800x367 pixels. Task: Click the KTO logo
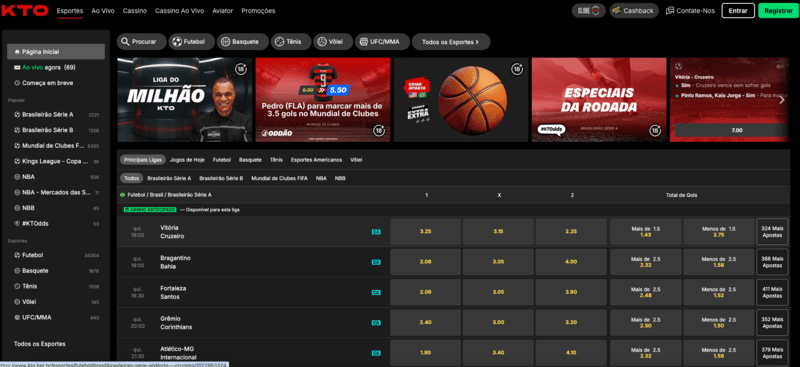(25, 10)
